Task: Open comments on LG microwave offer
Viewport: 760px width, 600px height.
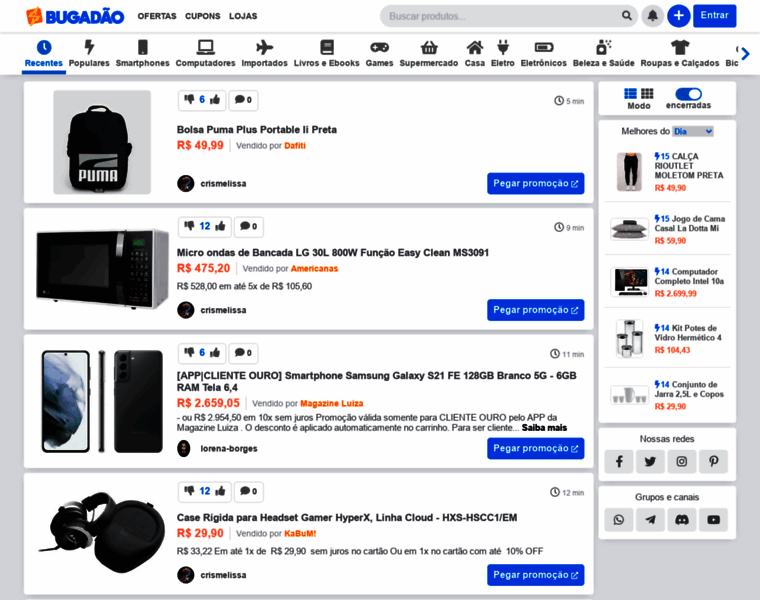Action: click(249, 226)
